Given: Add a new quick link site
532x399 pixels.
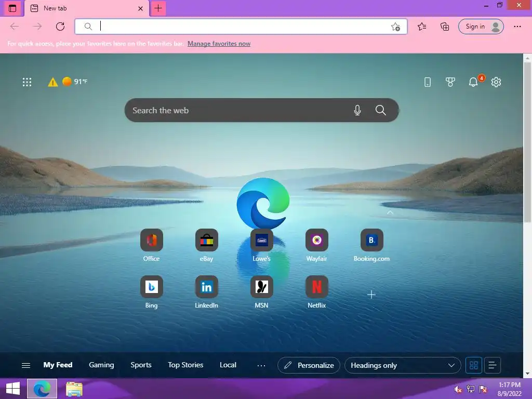Looking at the screenshot, I should point(371,295).
